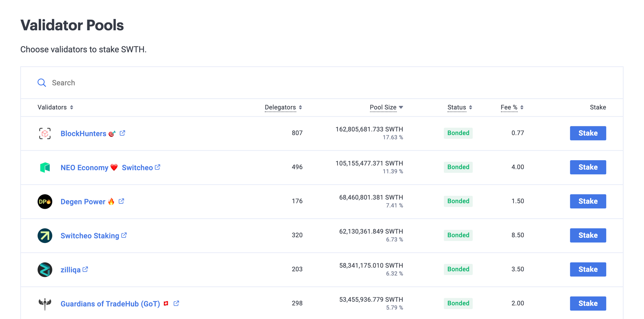Toggle Pool Size sort arrow
Screen dimensions: 644x319
401,107
